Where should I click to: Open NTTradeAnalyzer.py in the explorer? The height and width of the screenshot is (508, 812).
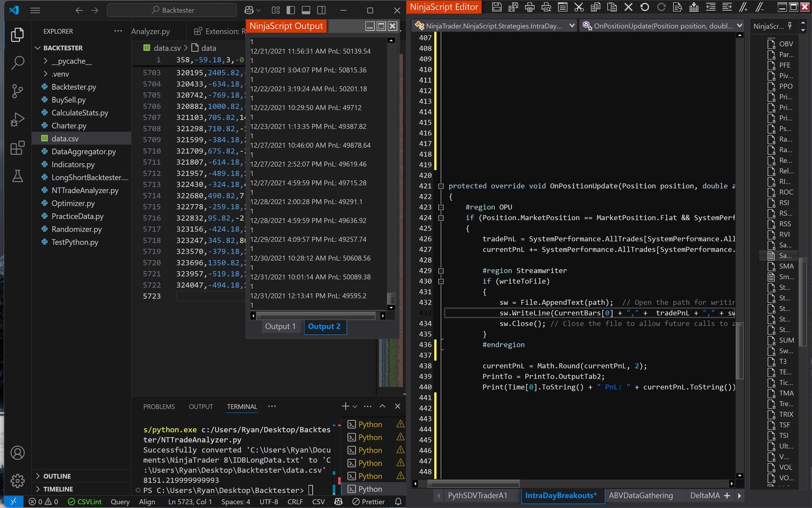tap(85, 190)
